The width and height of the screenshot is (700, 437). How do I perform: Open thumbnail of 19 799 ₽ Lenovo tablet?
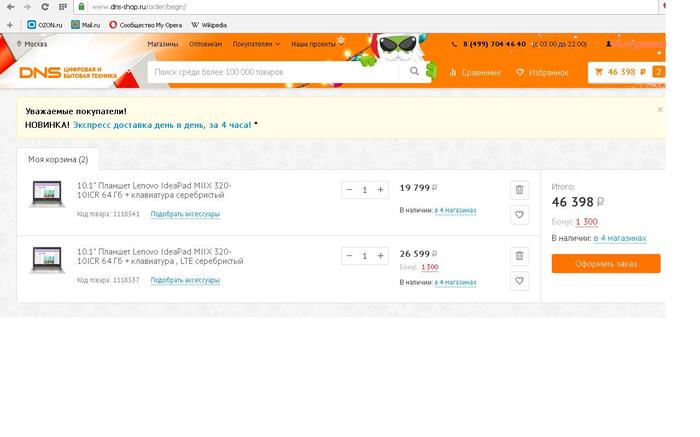pos(47,194)
